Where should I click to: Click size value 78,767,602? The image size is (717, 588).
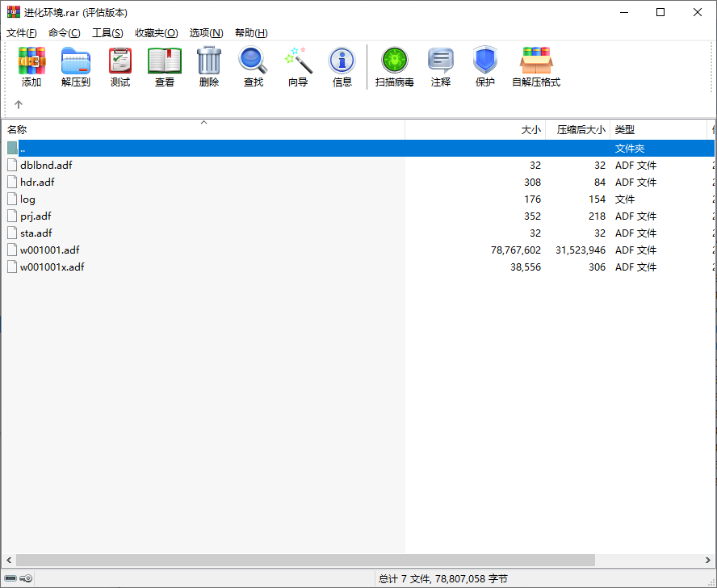516,250
